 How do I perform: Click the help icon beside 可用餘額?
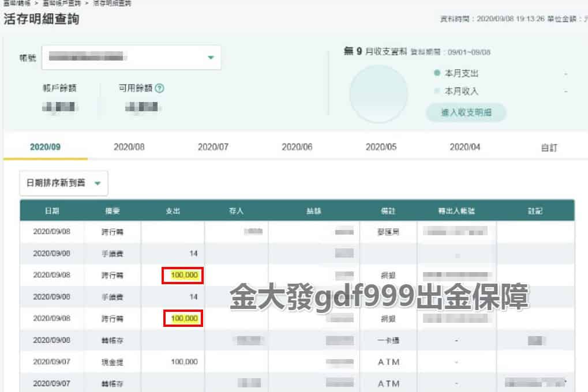(160, 88)
